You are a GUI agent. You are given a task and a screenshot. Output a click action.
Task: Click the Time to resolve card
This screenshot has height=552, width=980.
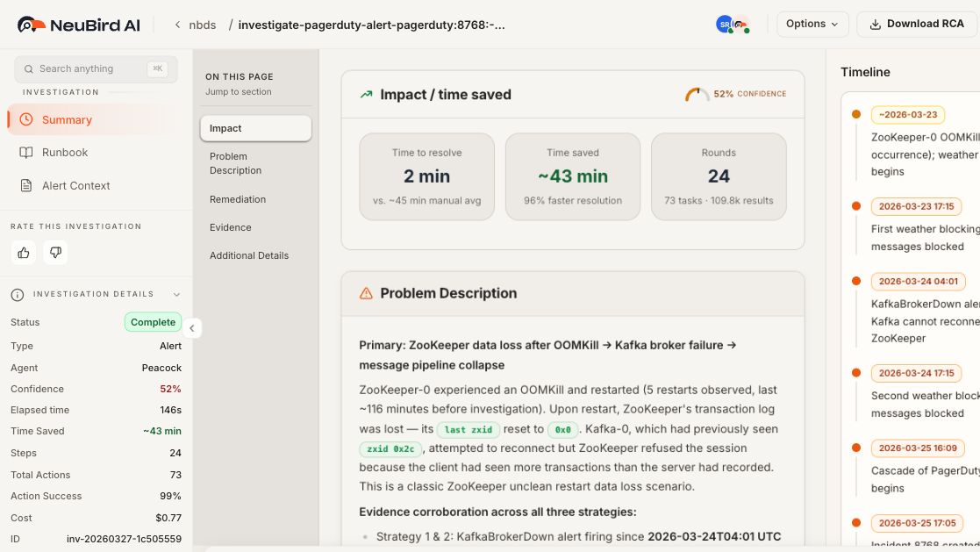click(x=427, y=176)
